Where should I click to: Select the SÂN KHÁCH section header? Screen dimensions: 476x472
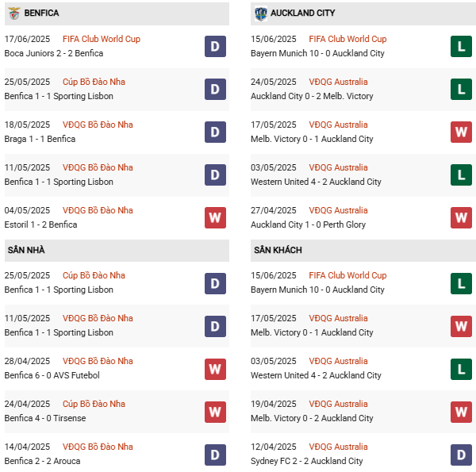click(x=278, y=250)
